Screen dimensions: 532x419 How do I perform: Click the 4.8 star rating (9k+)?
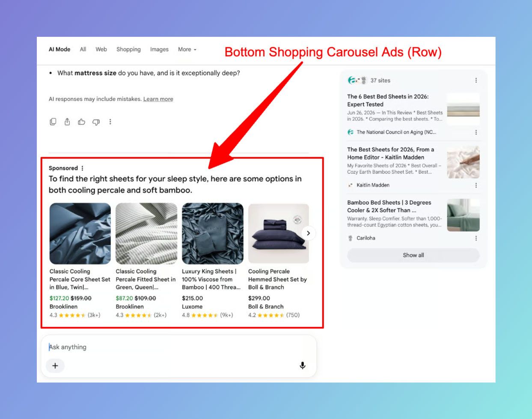(208, 315)
